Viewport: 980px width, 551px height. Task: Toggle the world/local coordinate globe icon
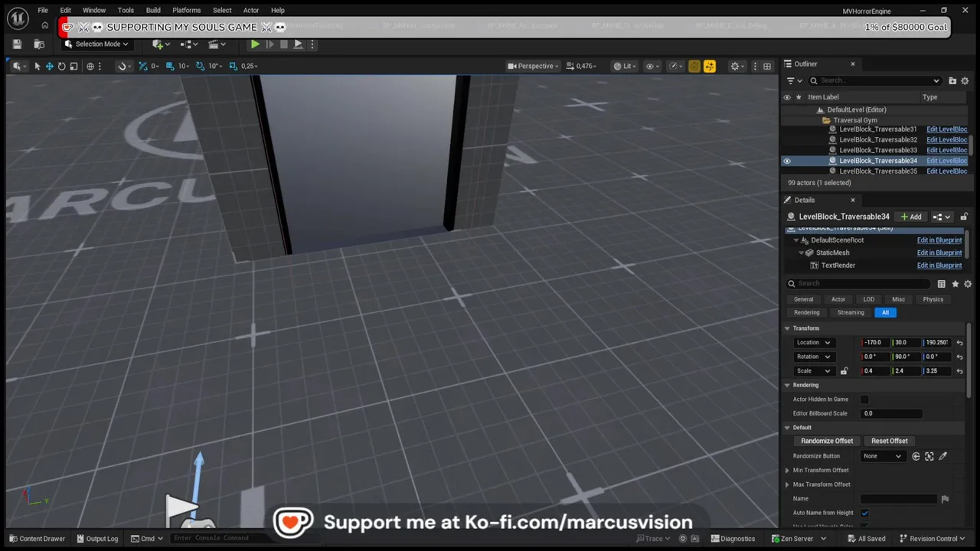pos(90,66)
